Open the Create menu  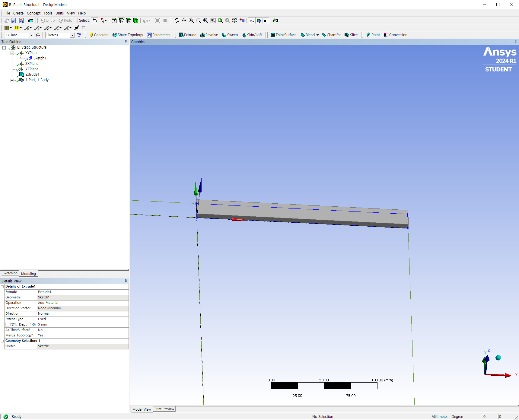(x=18, y=13)
